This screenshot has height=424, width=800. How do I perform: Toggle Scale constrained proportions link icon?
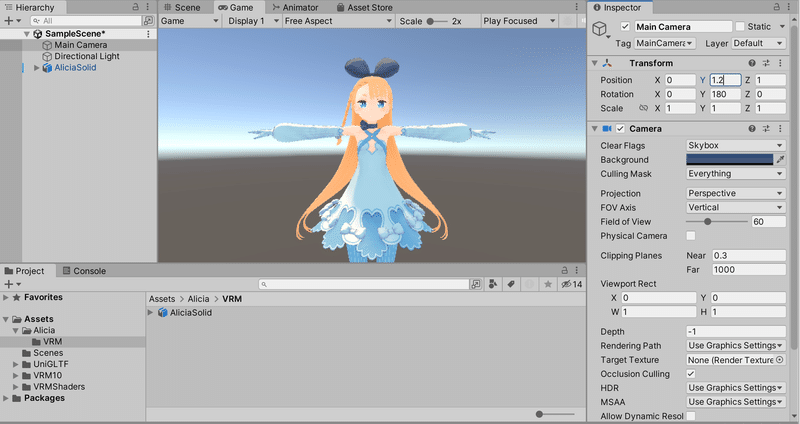pyautogui.click(x=643, y=108)
